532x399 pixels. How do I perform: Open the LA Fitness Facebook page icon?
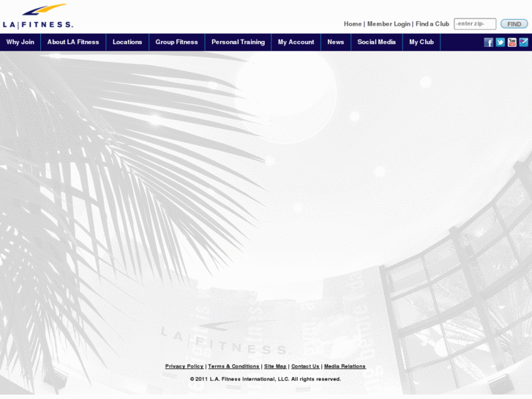pos(488,42)
